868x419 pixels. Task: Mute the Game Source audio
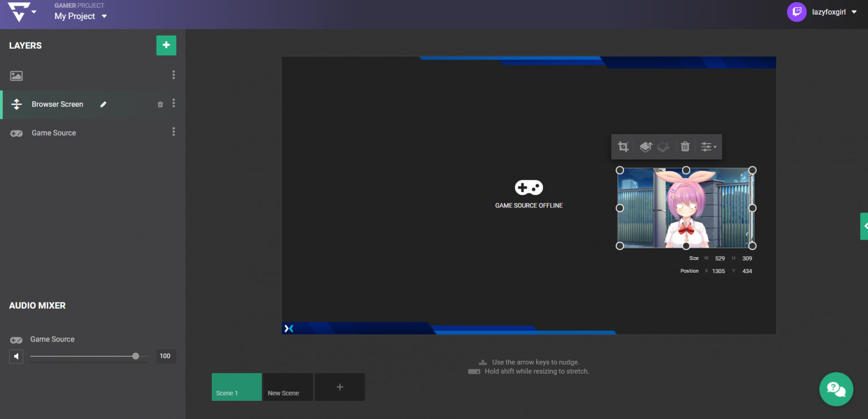16,356
